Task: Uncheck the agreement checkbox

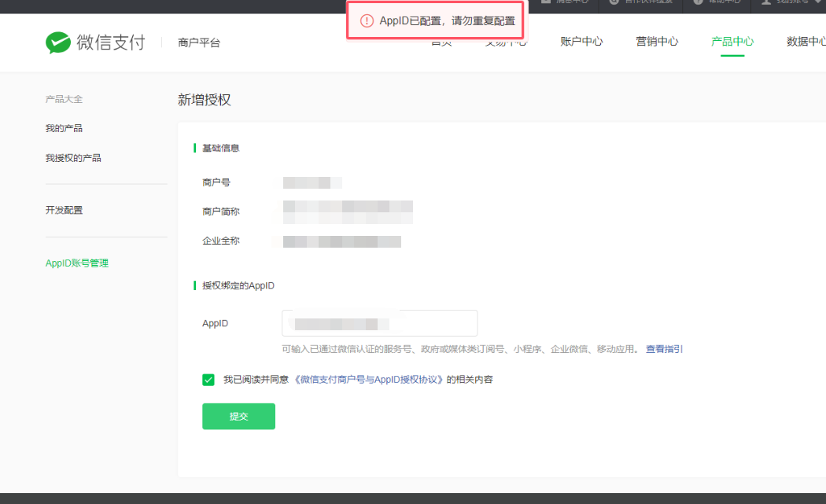Action: click(208, 380)
